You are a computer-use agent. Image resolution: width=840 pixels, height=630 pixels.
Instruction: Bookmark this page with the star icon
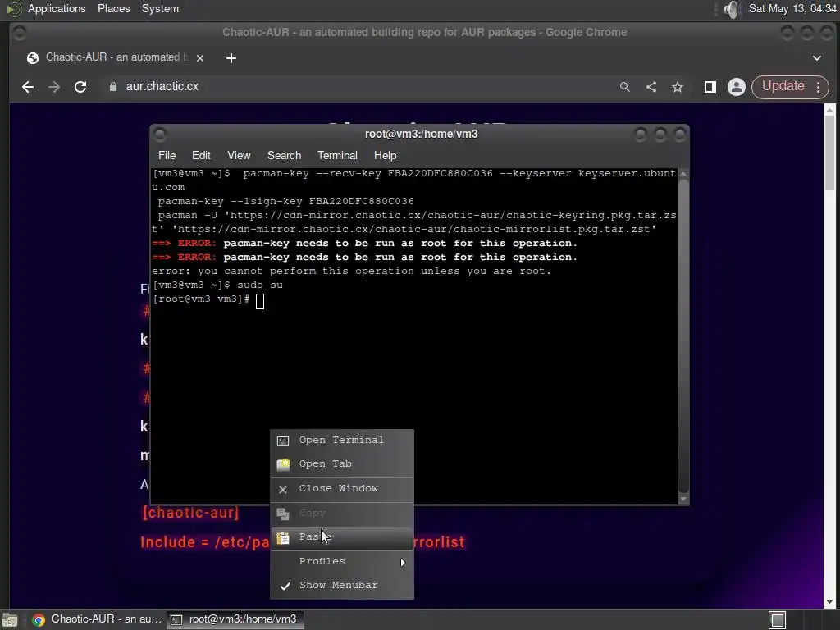(678, 87)
